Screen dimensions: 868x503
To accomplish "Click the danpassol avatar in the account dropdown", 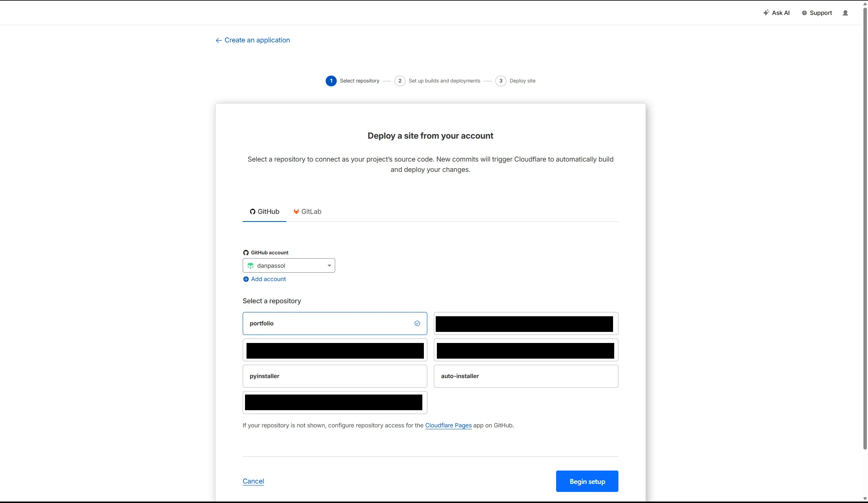I will click(250, 266).
